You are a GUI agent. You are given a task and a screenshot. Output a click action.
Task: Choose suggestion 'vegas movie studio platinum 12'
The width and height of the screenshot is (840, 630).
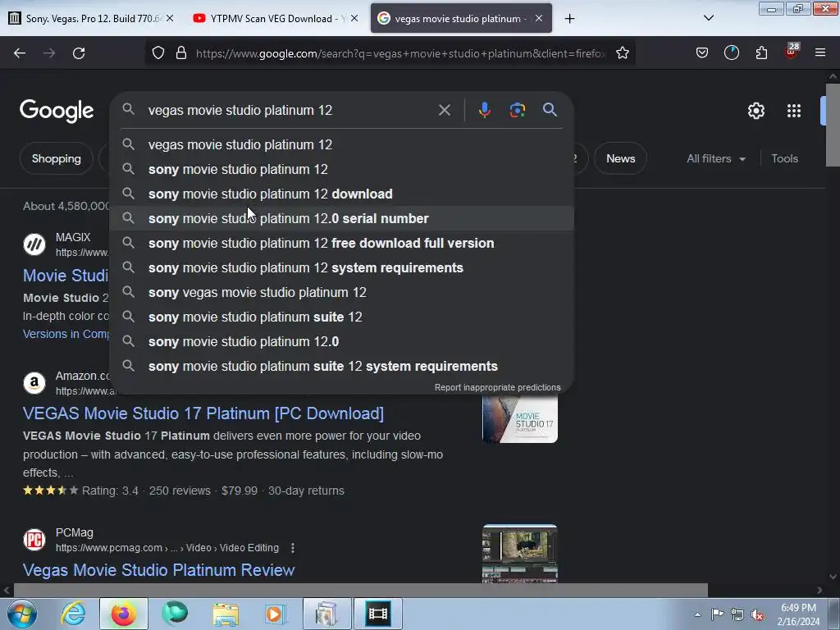pyautogui.click(x=342, y=144)
